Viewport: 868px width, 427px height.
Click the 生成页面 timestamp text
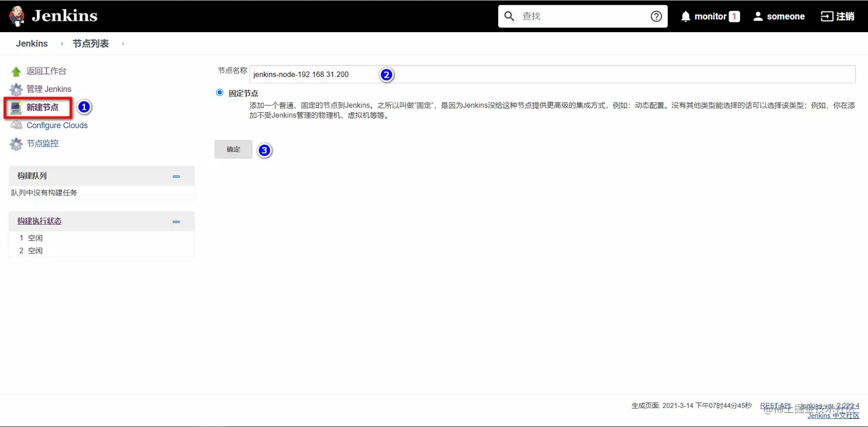(691, 406)
